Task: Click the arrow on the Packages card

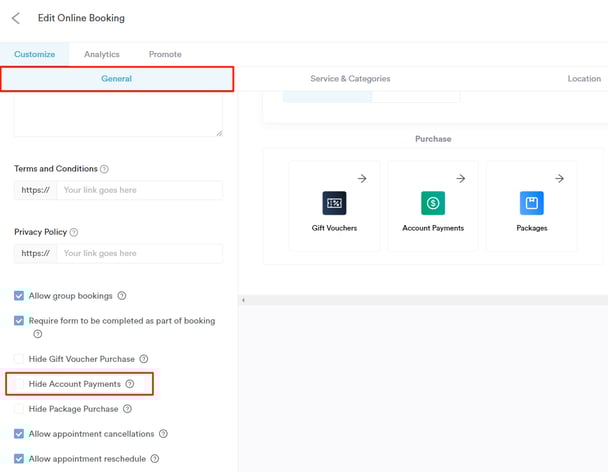Action: click(x=559, y=178)
